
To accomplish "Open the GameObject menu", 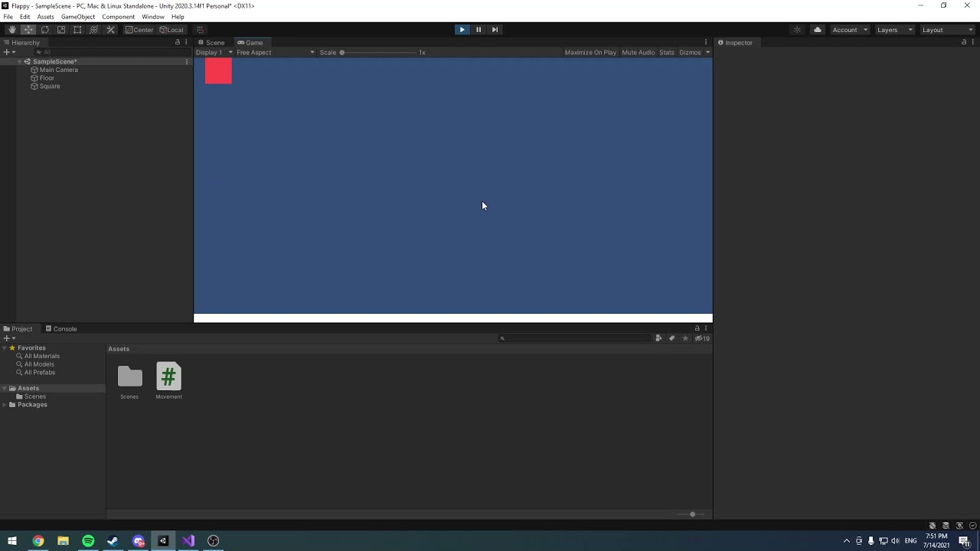I will [x=77, y=16].
